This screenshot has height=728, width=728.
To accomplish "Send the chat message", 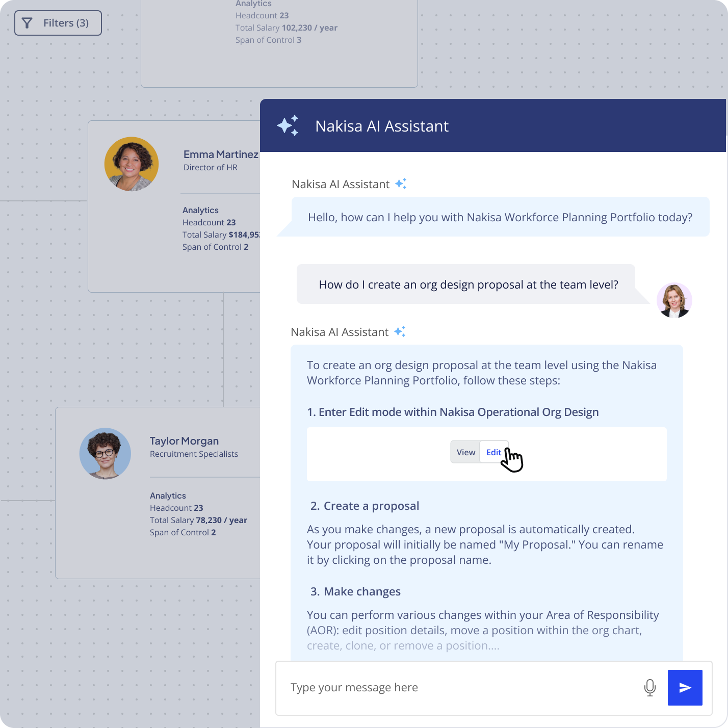I will click(685, 688).
